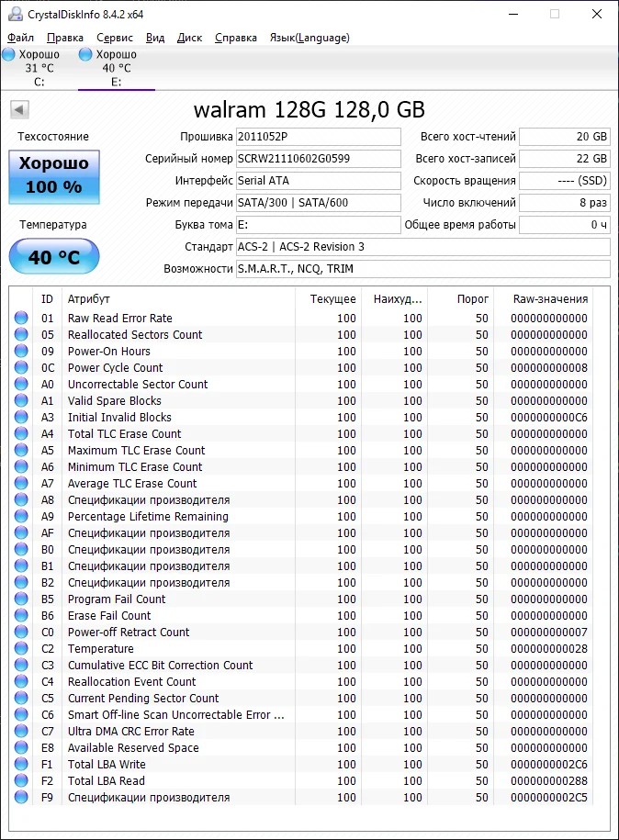Click the status circle for Reallocation Event Count
Viewport: 619px width, 840px height.
(21, 681)
